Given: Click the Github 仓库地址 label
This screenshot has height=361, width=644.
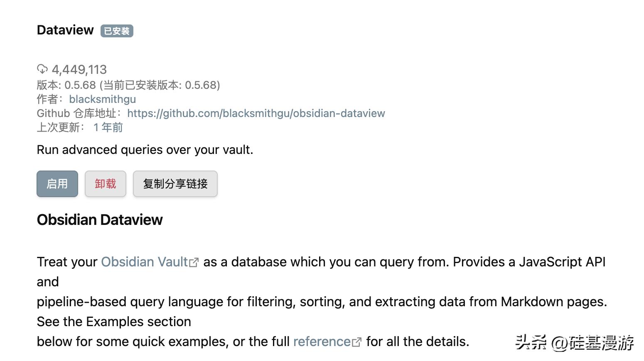Looking at the screenshot, I should (x=79, y=113).
